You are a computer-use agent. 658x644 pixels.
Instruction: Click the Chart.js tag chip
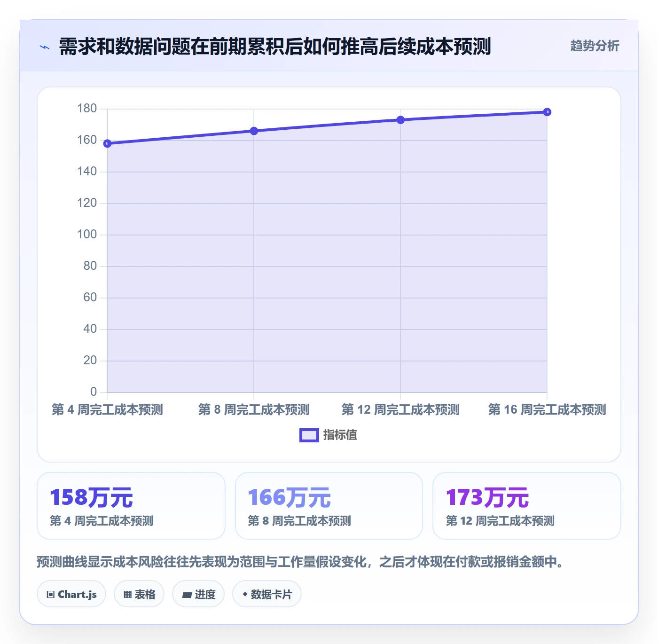coord(71,594)
